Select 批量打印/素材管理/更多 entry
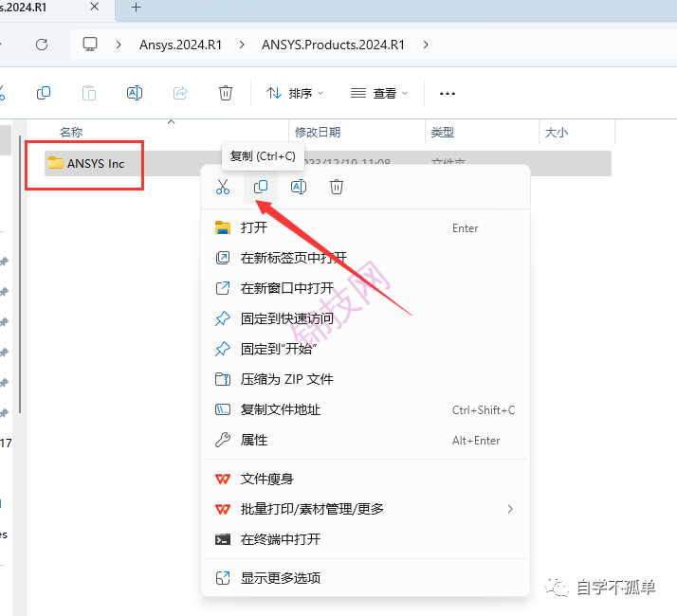This screenshot has width=677, height=616. coord(365,509)
